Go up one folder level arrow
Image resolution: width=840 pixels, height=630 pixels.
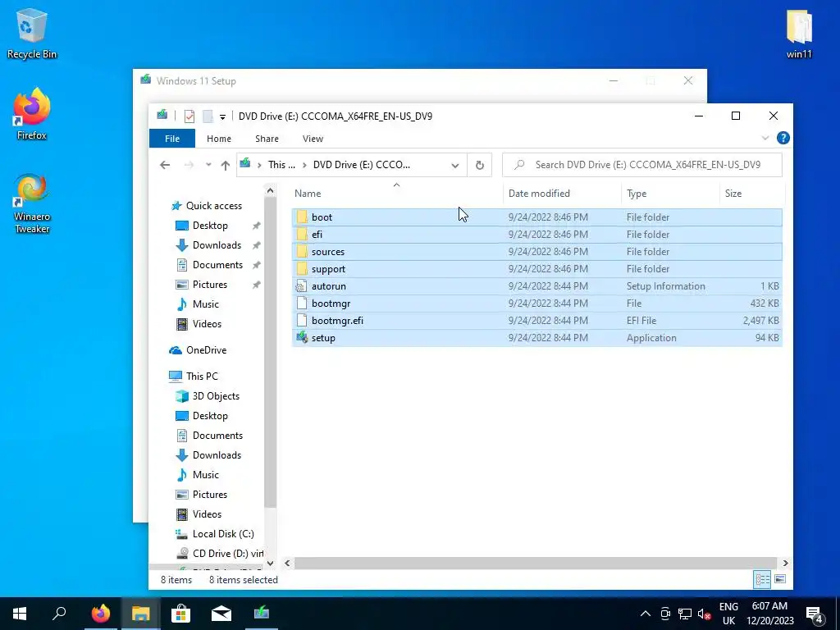pos(226,165)
